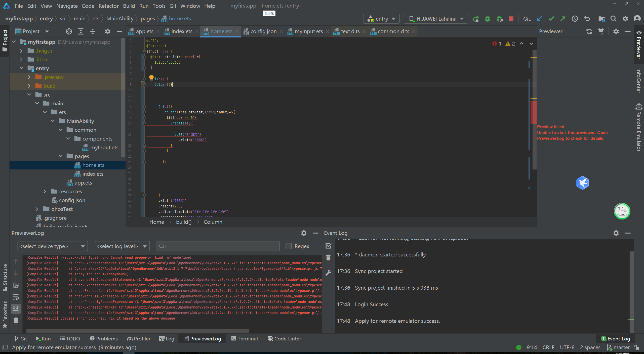Open the select log level dropdown
644x354 pixels.
[122, 246]
